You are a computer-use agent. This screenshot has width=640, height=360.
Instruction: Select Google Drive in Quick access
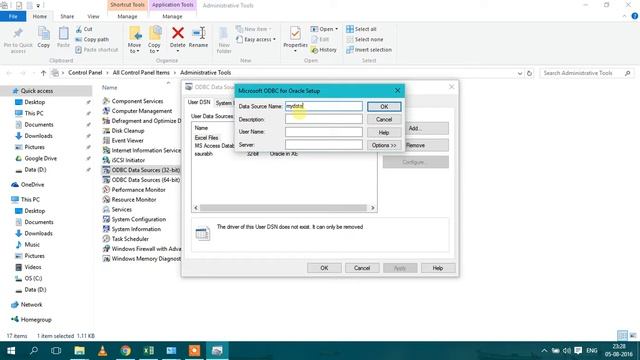click(x=40, y=158)
